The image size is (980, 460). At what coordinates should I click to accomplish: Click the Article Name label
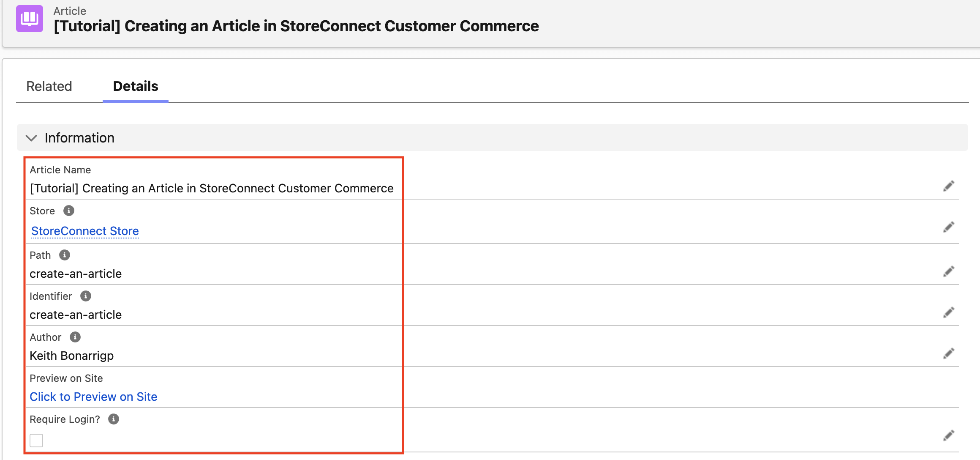[x=60, y=170]
